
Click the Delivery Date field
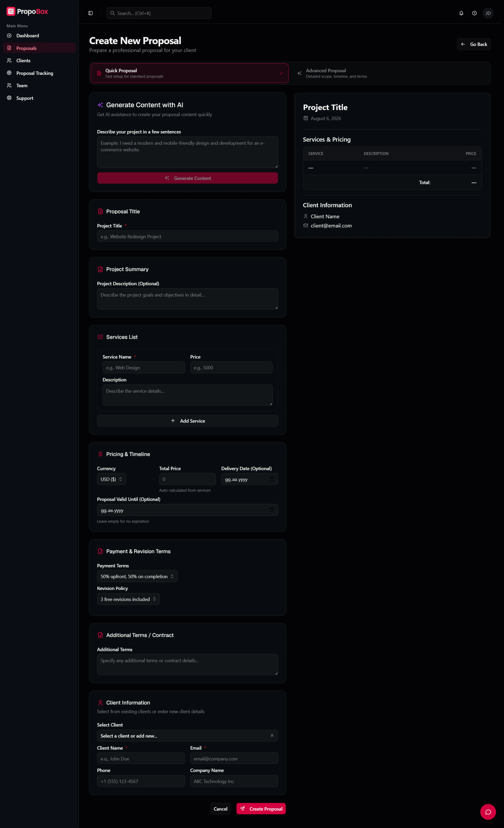250,479
